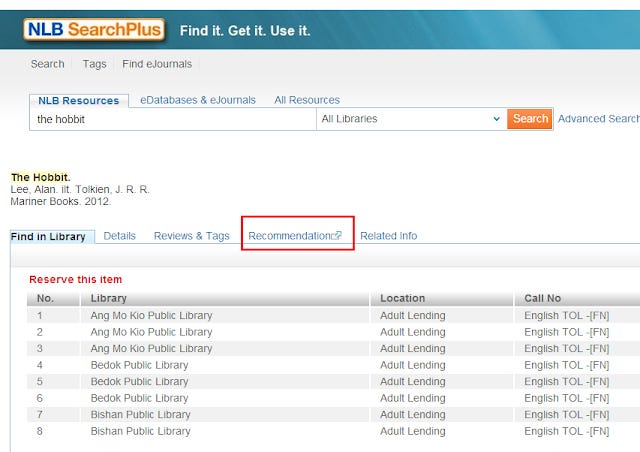The image size is (640, 452).
Task: Click 'English TOL -[FN]' in row 2
Action: (567, 332)
